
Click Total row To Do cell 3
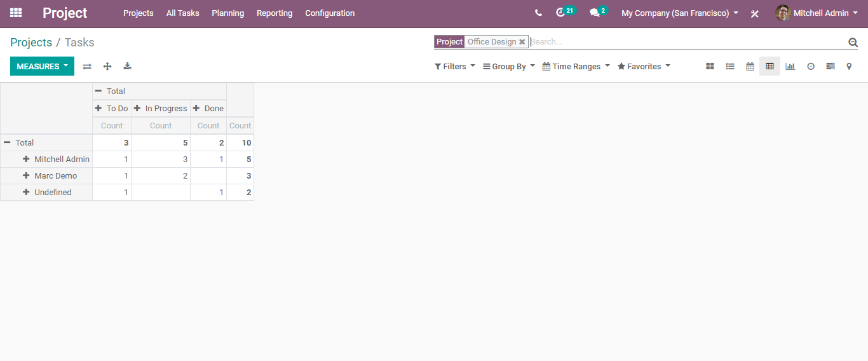click(112, 142)
